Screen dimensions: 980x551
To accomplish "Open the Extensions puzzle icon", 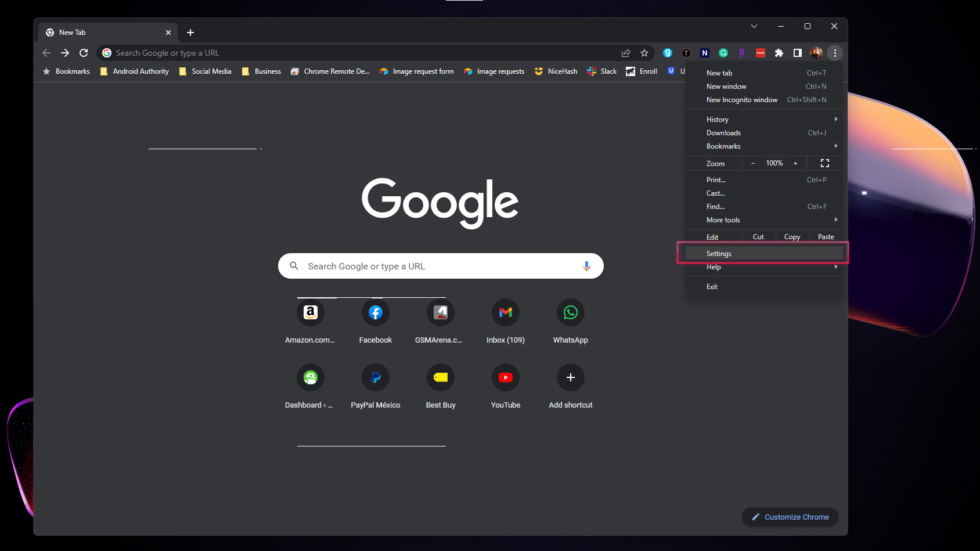I will point(779,53).
